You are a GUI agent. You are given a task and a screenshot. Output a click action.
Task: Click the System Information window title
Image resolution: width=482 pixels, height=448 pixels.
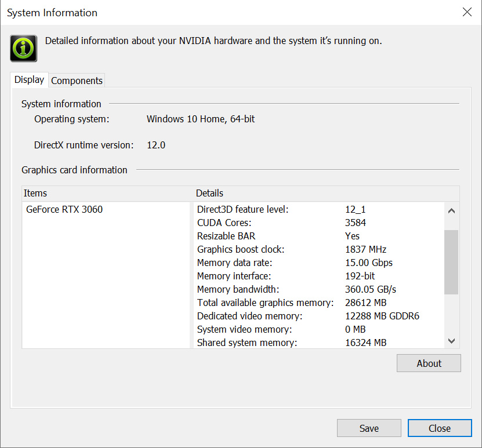pos(52,13)
